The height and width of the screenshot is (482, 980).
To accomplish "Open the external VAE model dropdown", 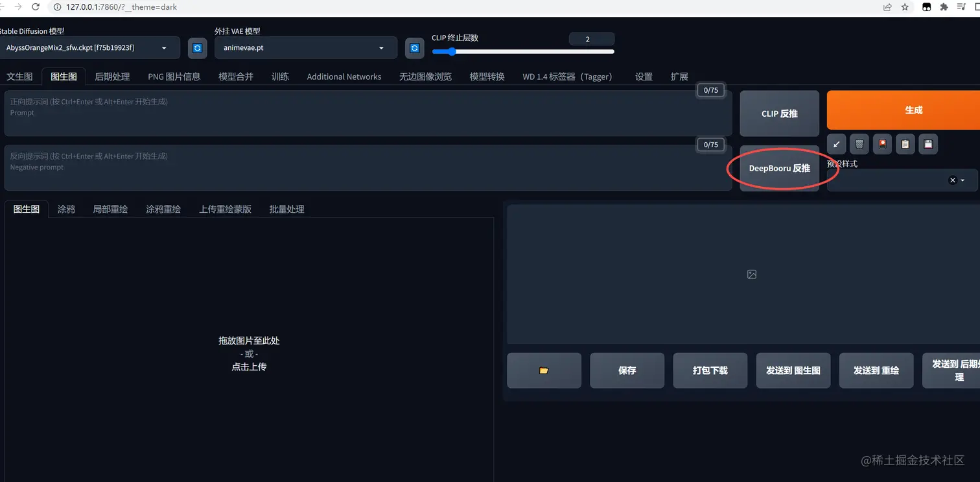I will pos(306,48).
